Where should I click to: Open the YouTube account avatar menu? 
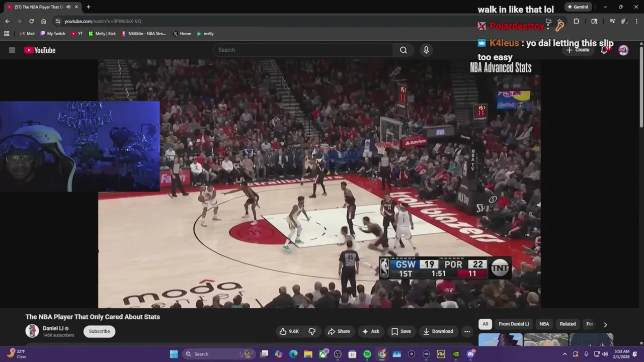tap(623, 50)
